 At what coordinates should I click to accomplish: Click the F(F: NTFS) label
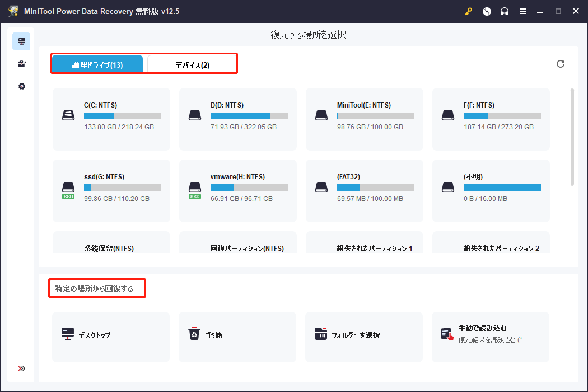click(x=479, y=105)
